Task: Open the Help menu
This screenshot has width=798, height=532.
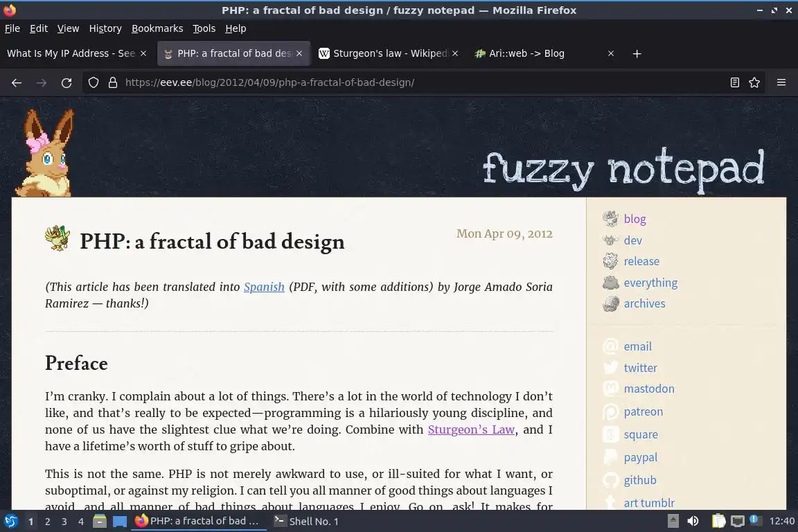Action: click(236, 28)
